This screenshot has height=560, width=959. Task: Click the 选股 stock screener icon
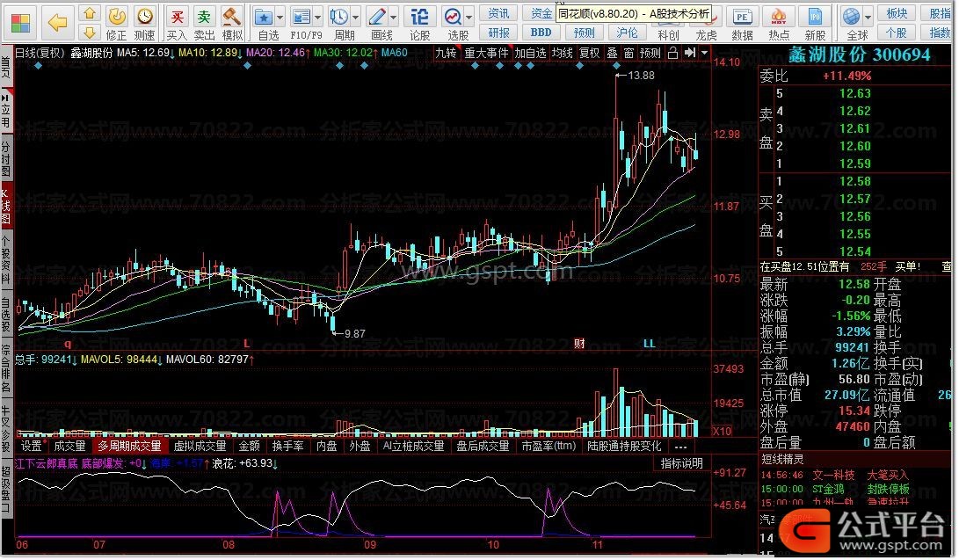[454, 17]
